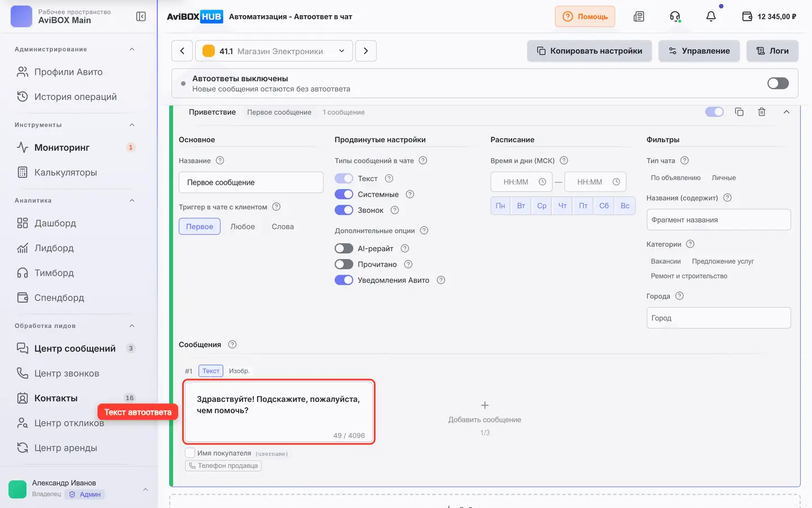Collapse the Приветствие rule with the chevron

coord(787,112)
